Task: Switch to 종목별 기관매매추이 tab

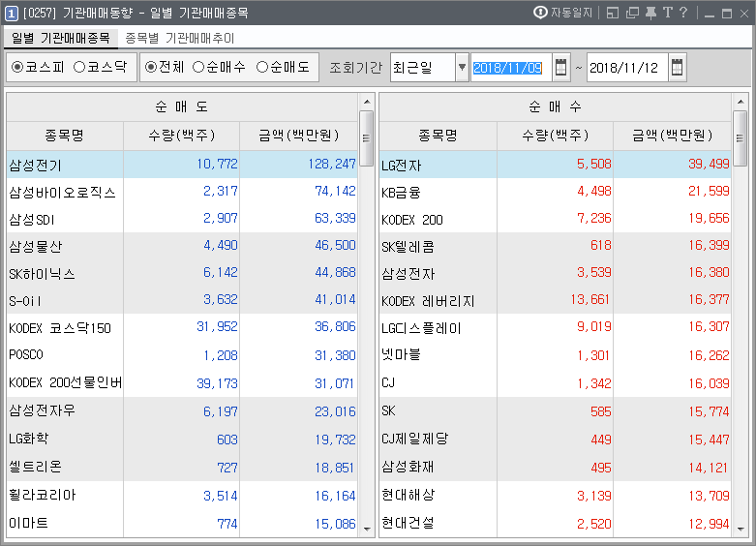Action: coord(179,38)
